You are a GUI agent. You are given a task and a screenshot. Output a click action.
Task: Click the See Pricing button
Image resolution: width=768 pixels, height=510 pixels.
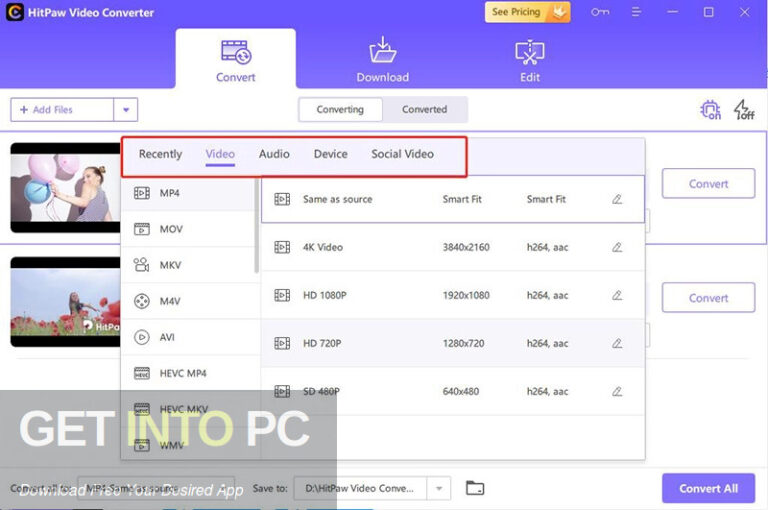point(528,12)
